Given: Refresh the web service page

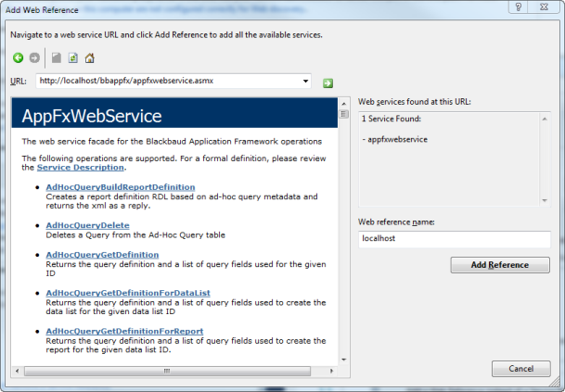Looking at the screenshot, I should (72, 58).
